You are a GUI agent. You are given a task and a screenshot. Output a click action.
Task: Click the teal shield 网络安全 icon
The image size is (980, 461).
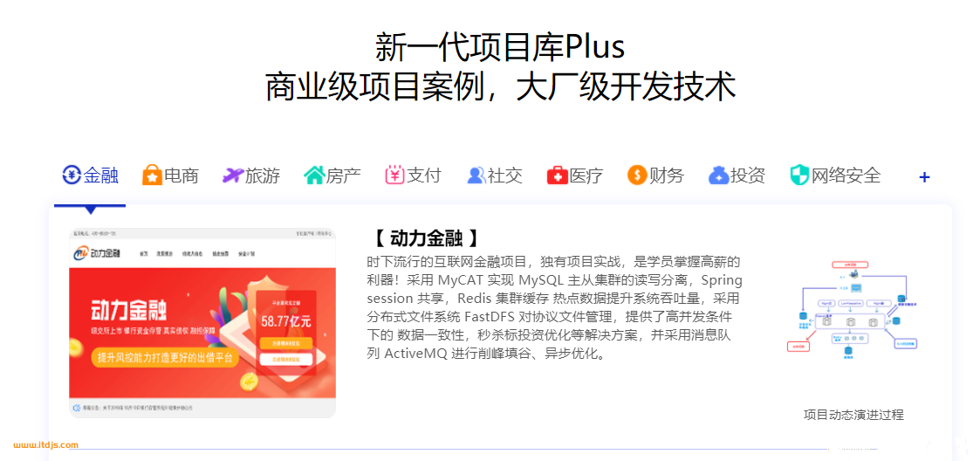point(799,175)
